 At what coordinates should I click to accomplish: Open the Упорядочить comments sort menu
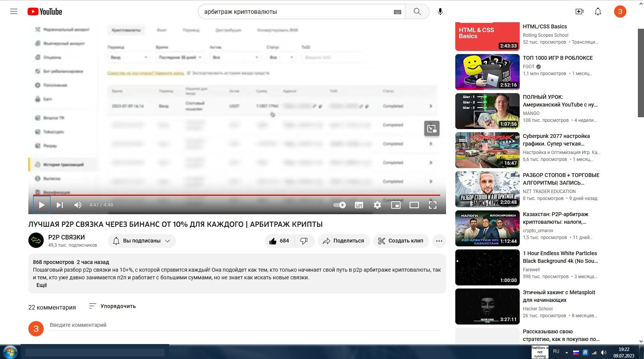pyautogui.click(x=112, y=306)
